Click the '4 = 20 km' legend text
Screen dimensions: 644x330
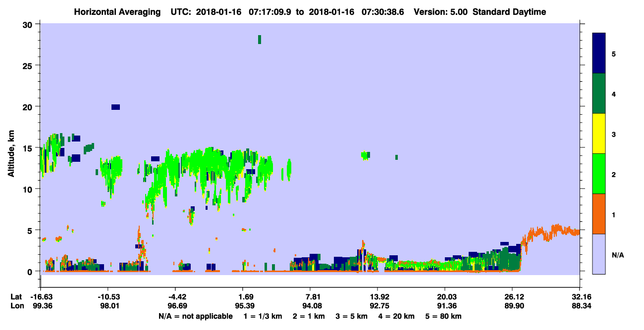point(397,316)
